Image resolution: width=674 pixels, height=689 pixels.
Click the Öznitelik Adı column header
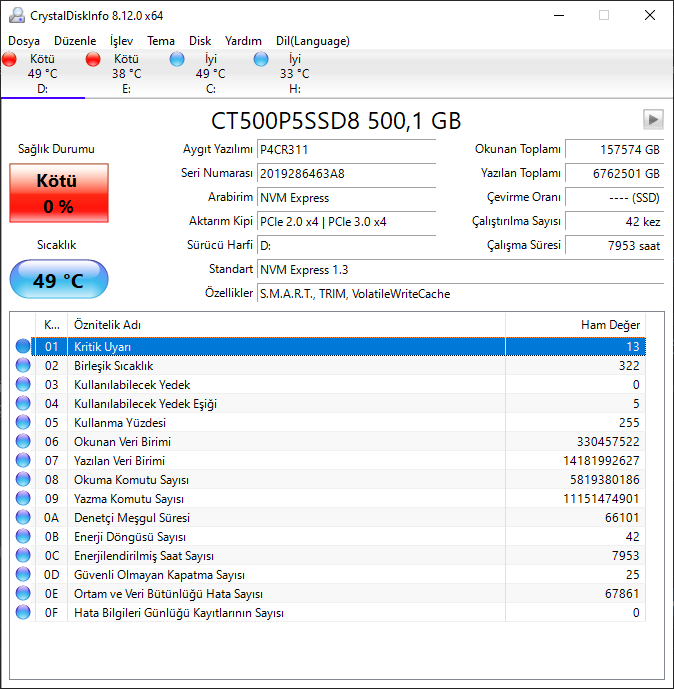tap(286, 325)
